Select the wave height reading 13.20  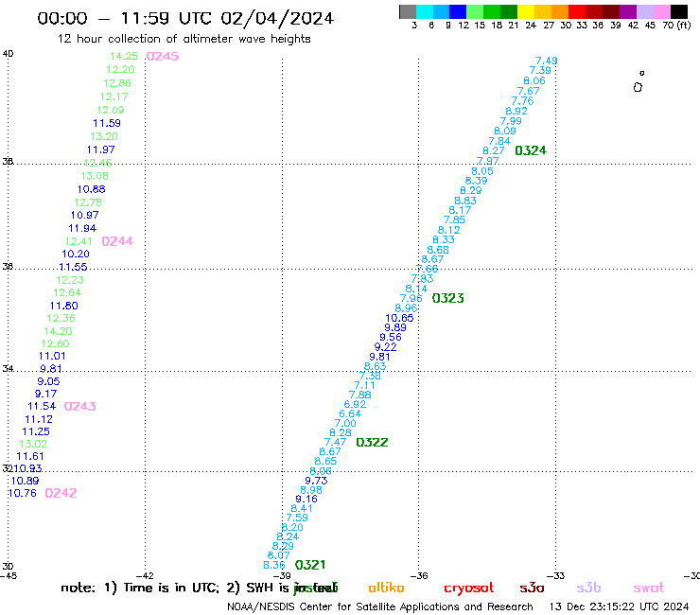104,136
